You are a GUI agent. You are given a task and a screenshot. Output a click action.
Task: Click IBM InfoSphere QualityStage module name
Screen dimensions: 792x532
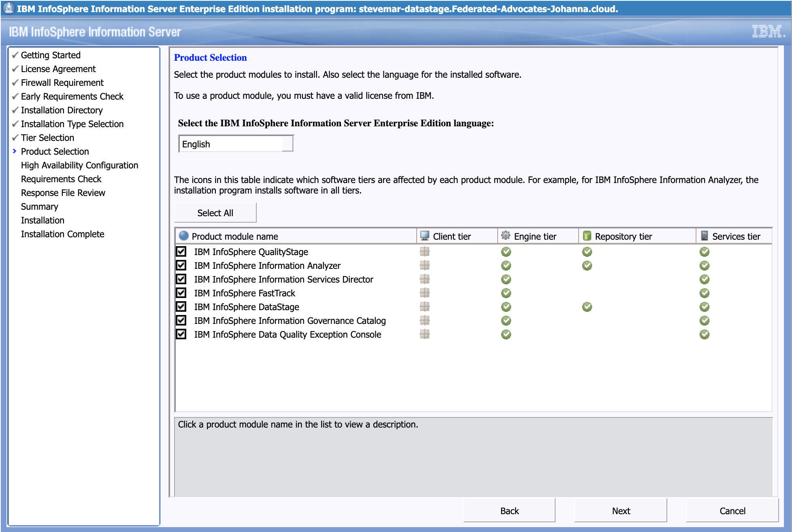[251, 252]
